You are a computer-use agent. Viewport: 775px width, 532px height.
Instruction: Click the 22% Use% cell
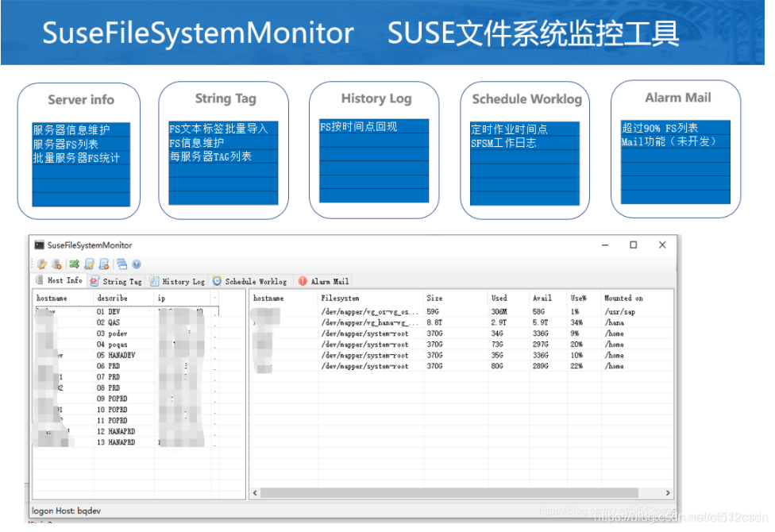[576, 366]
